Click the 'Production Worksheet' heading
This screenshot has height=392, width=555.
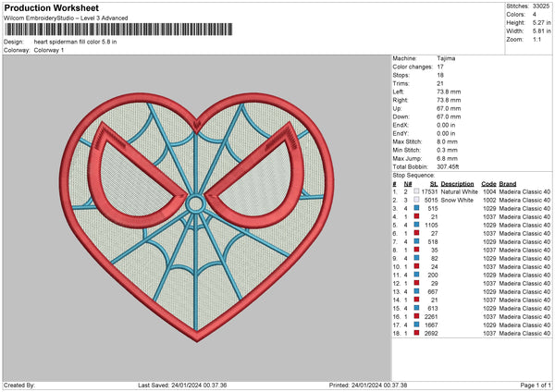[x=51, y=7]
